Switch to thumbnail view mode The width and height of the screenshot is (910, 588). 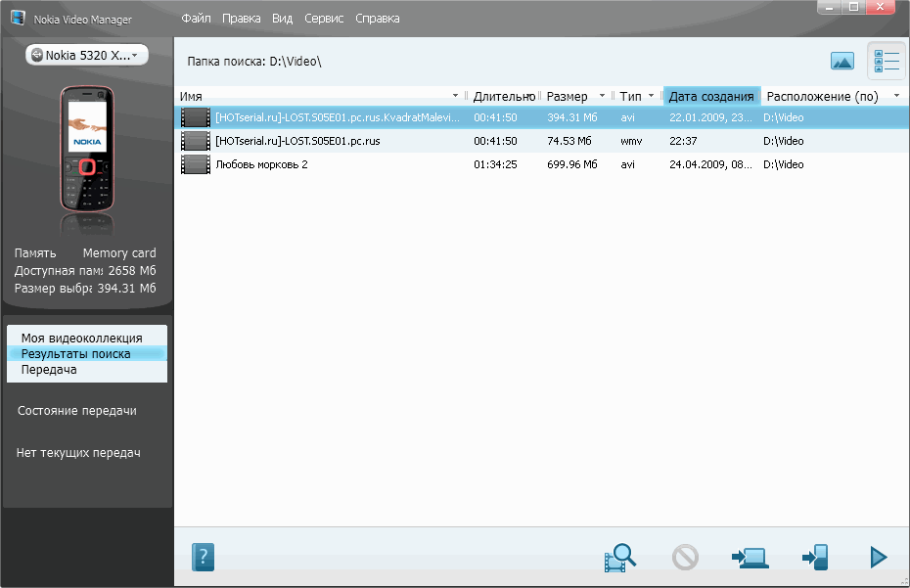click(842, 61)
